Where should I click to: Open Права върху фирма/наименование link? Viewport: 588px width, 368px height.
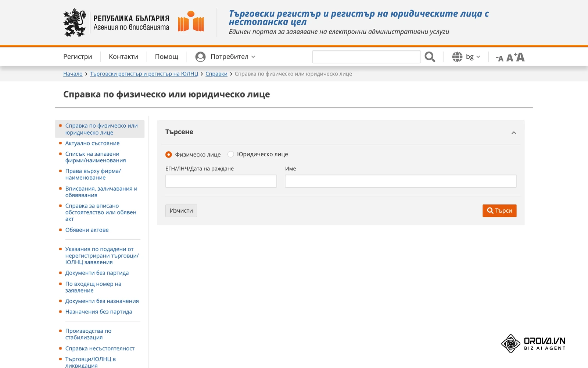[93, 174]
